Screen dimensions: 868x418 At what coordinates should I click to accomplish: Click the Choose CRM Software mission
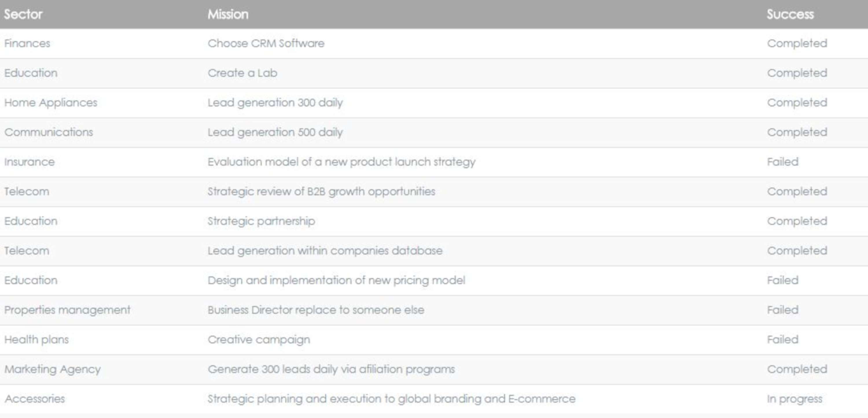[x=266, y=43]
